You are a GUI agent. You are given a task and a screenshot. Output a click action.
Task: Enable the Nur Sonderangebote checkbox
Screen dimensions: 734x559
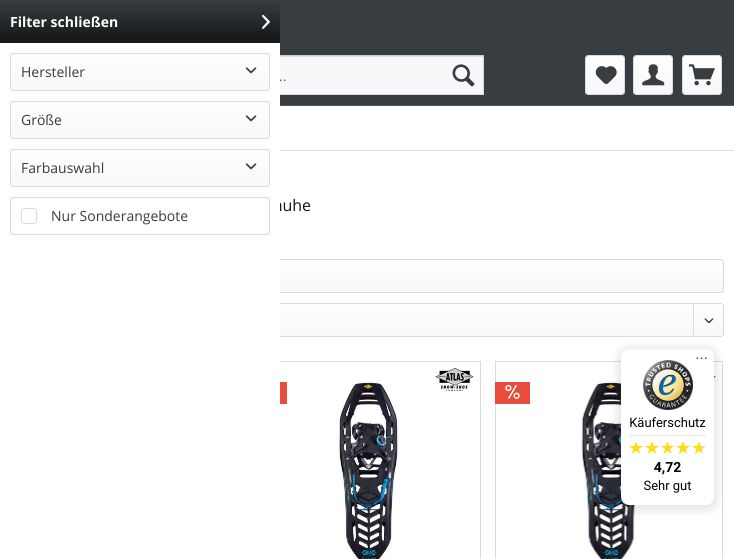[29, 216]
